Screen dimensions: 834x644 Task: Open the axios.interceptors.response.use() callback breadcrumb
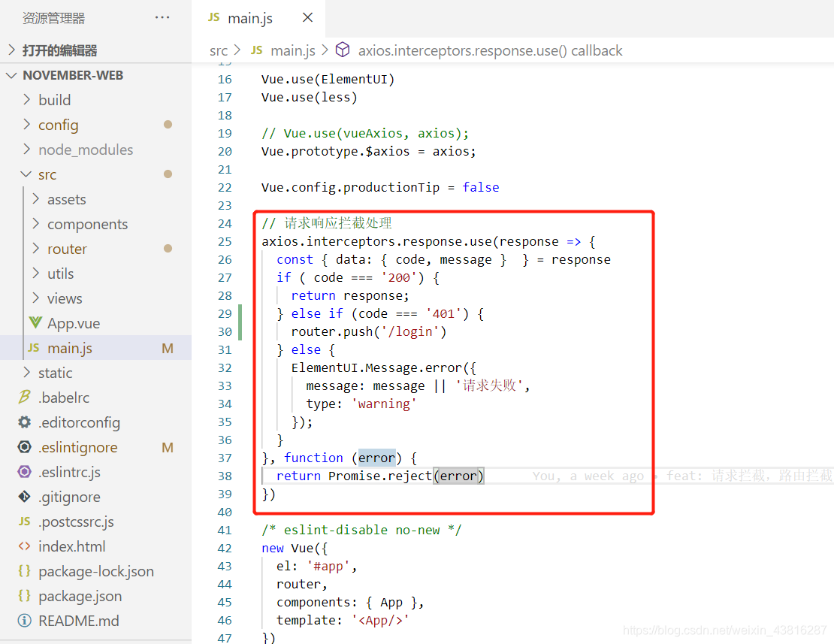(490, 50)
